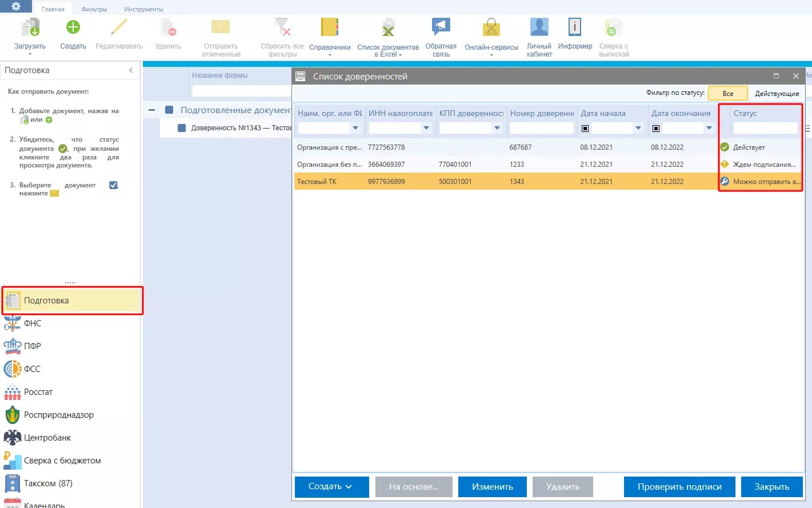Collapse the Подготовка side panel chevron

131,70
